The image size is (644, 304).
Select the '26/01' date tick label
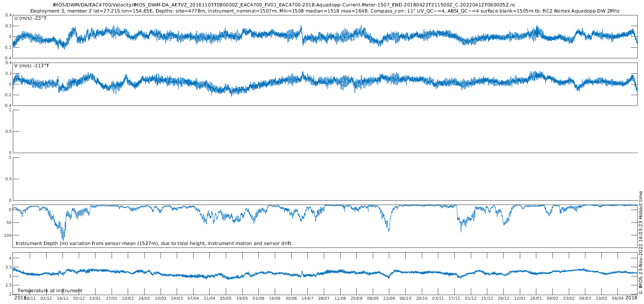click(x=536, y=298)
